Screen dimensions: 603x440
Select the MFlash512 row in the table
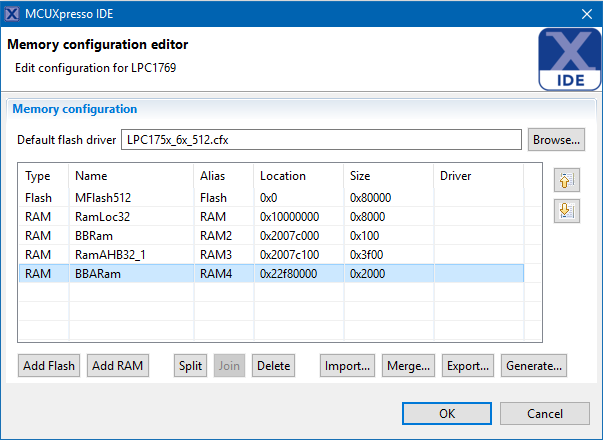[x=100, y=198]
